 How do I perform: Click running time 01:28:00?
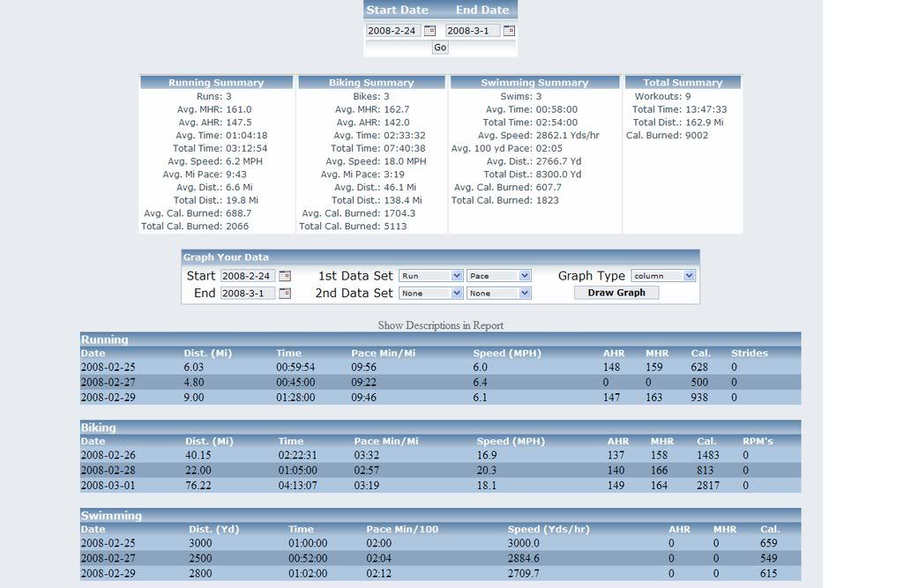tap(295, 397)
